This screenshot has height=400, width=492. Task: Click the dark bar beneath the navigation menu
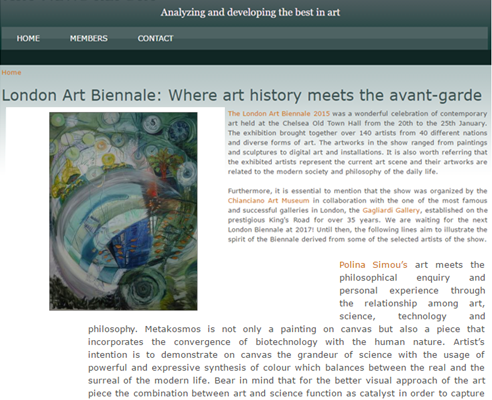pyautogui.click(x=246, y=57)
